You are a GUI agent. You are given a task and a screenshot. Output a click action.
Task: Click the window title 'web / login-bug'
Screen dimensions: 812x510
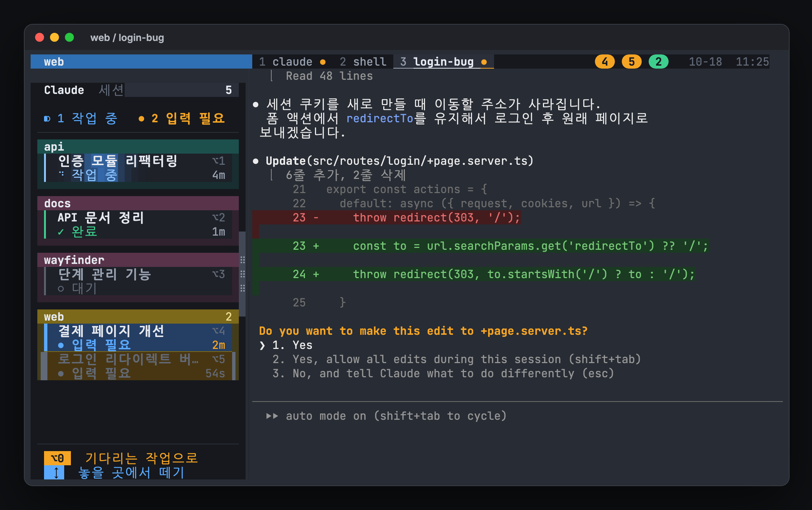point(127,38)
